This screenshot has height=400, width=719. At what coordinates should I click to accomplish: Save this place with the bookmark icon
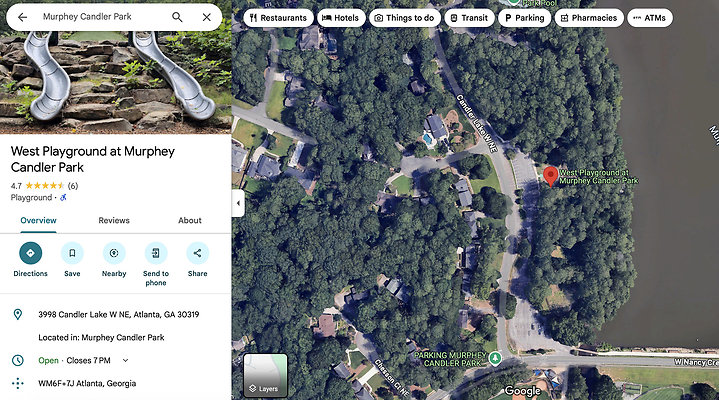(x=72, y=260)
